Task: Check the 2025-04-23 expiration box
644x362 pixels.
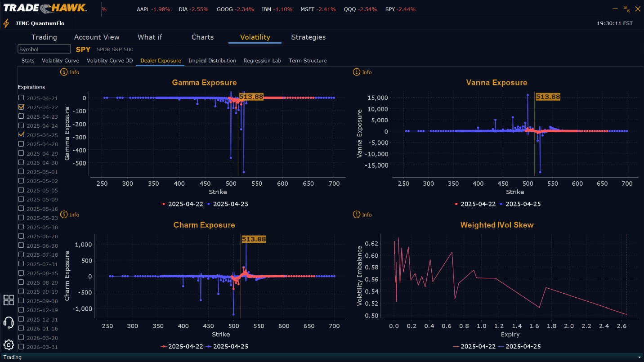Action: 21,116
